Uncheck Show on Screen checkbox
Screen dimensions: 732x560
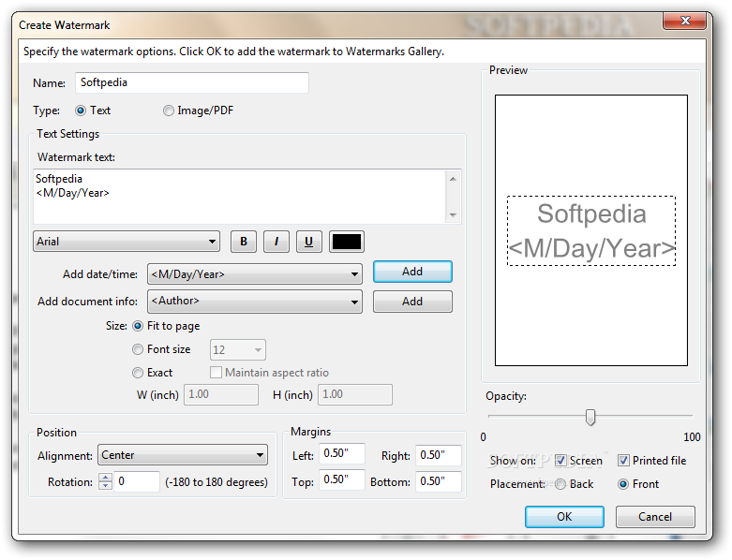560,461
